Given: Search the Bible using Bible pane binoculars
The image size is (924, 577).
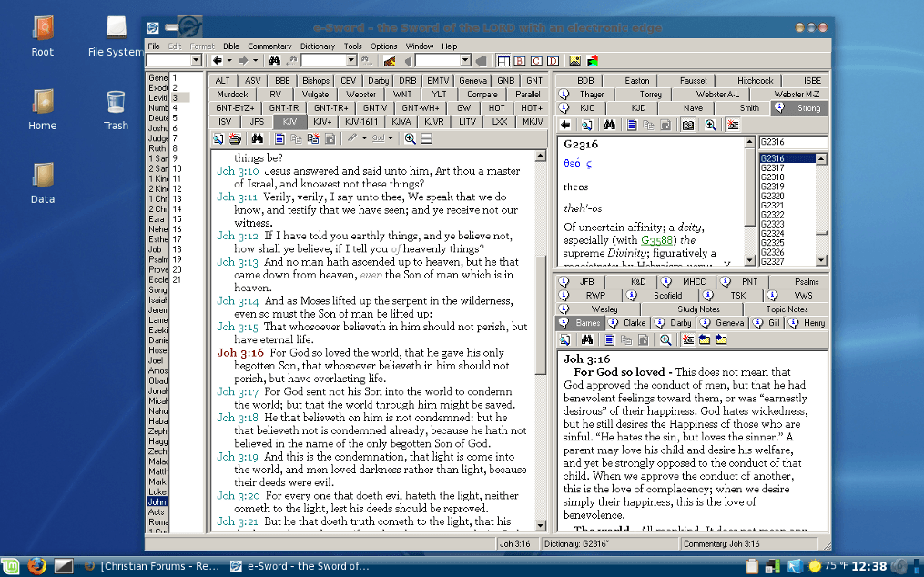Looking at the screenshot, I should click(x=258, y=138).
